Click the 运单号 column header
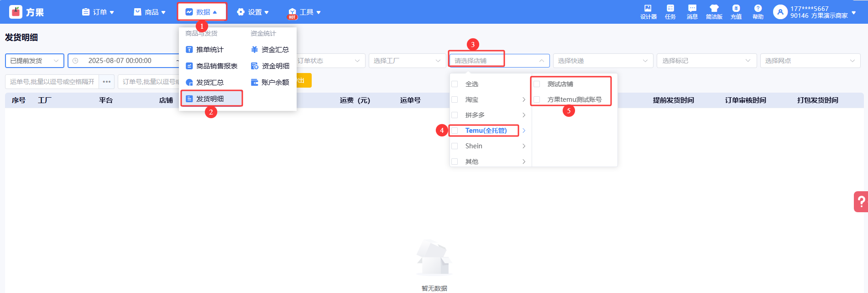Viewport: 868px width, 293px height. [410, 100]
